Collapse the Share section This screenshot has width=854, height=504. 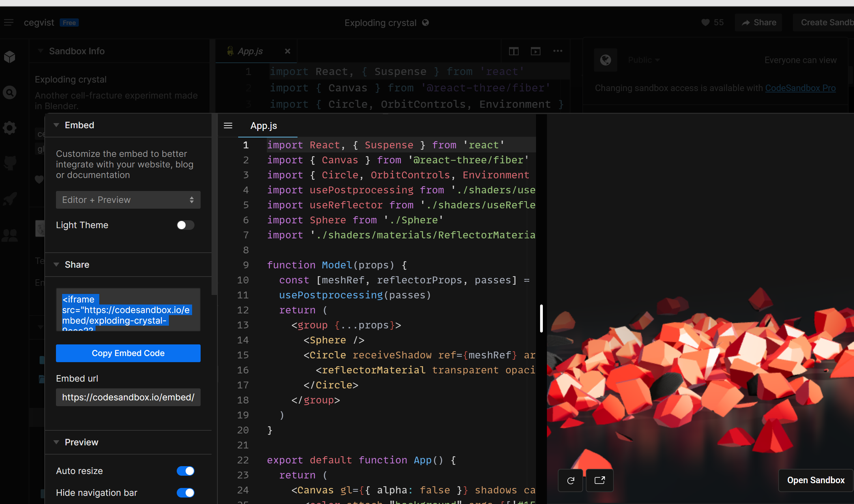tap(56, 265)
